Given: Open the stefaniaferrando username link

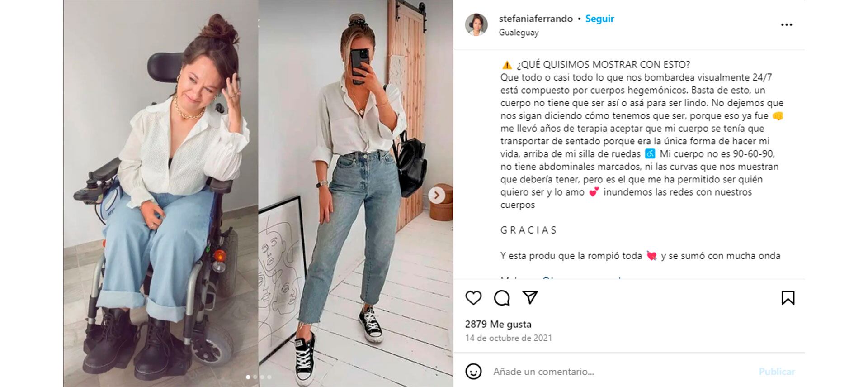Looking at the screenshot, I should [536, 19].
